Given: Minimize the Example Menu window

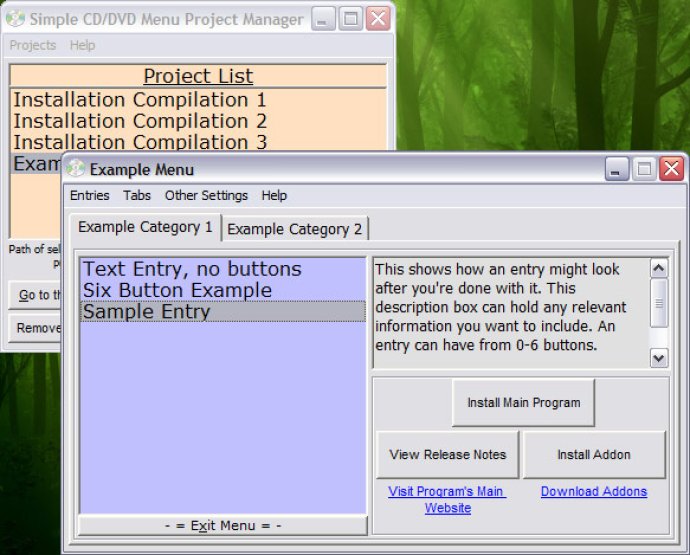Looking at the screenshot, I should click(x=618, y=169).
